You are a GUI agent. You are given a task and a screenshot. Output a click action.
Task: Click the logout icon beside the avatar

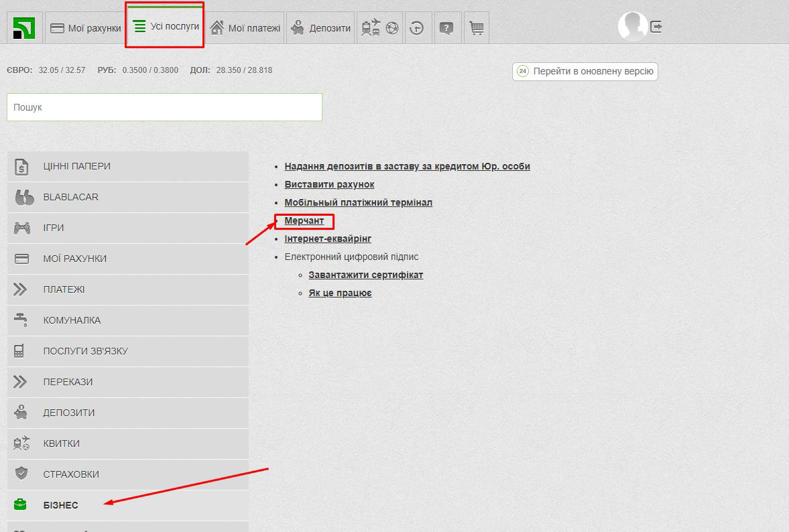[656, 27]
